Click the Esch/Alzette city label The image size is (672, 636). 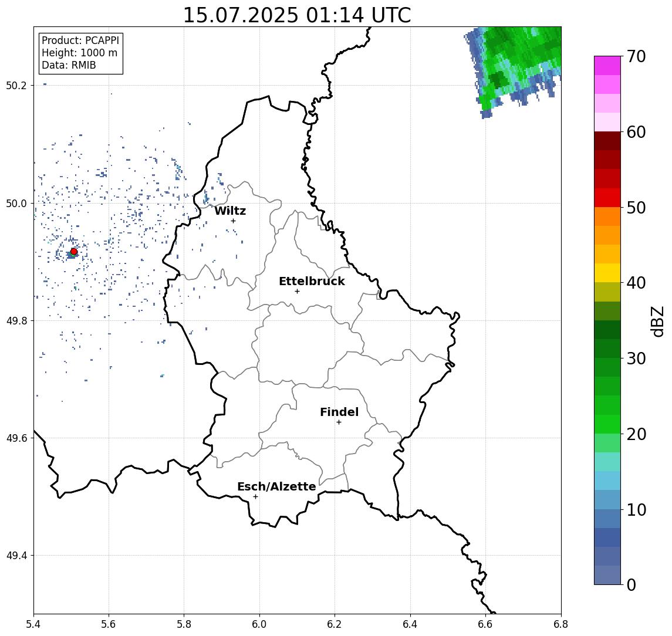click(276, 486)
